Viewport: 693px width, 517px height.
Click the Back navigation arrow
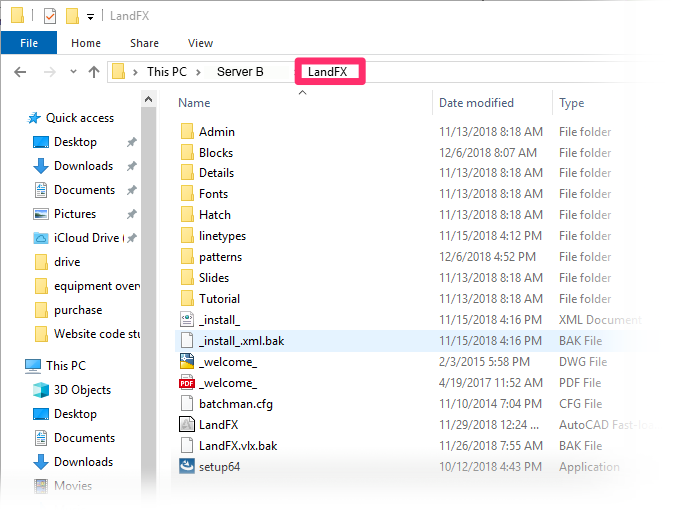coord(20,72)
